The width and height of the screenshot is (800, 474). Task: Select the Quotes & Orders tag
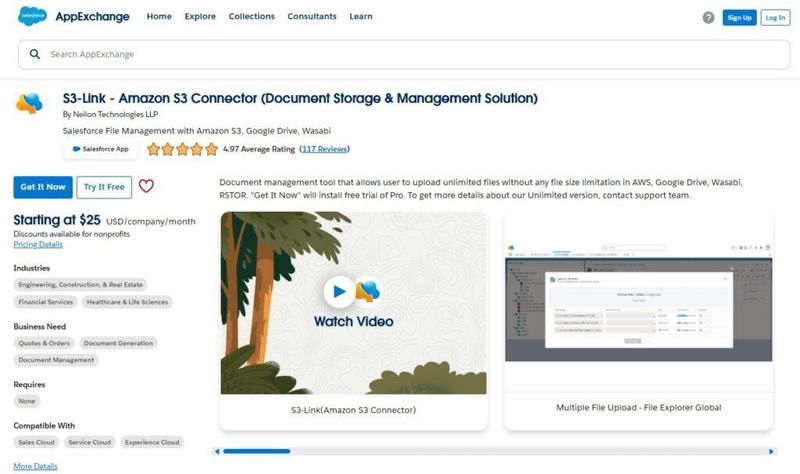[44, 343]
